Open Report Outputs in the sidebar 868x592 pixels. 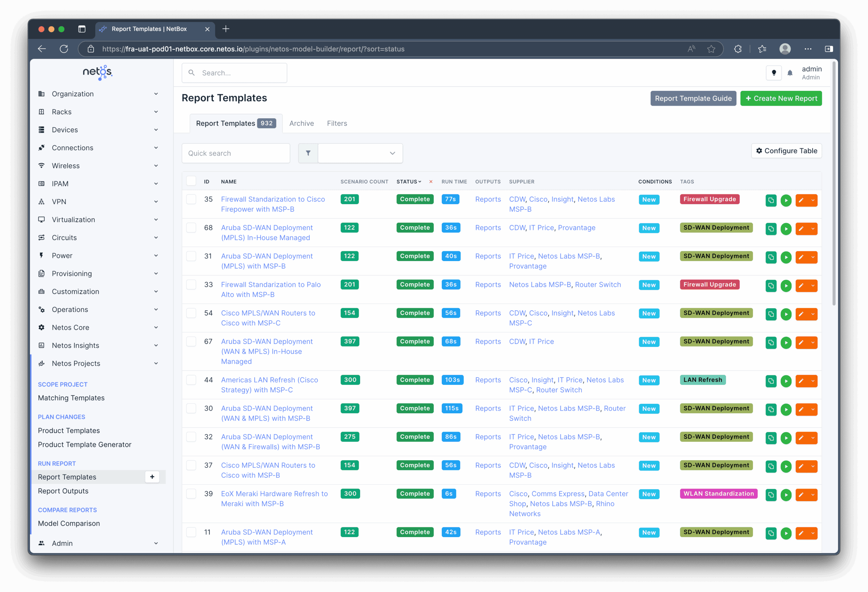pyautogui.click(x=63, y=491)
